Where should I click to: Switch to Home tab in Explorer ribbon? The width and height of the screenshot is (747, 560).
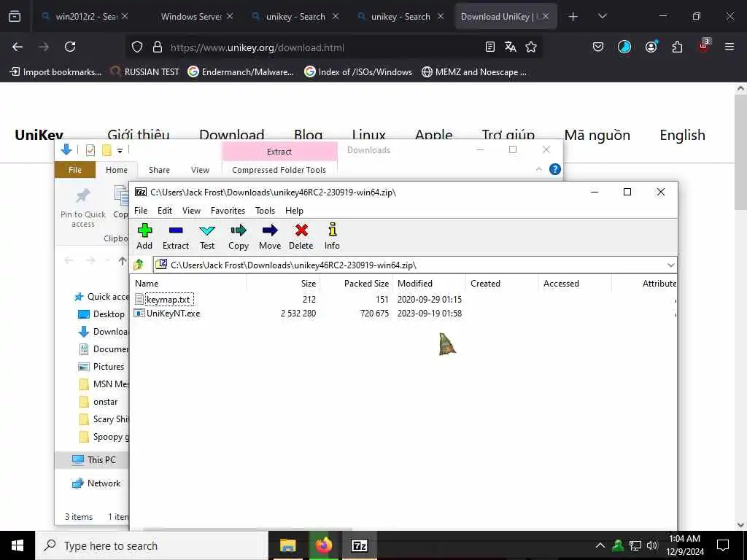click(117, 170)
